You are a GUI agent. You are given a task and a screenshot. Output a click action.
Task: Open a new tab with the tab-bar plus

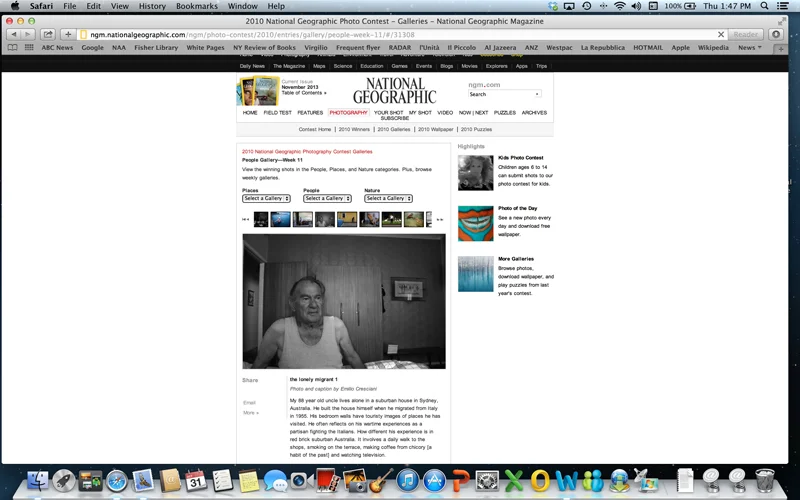780,49
